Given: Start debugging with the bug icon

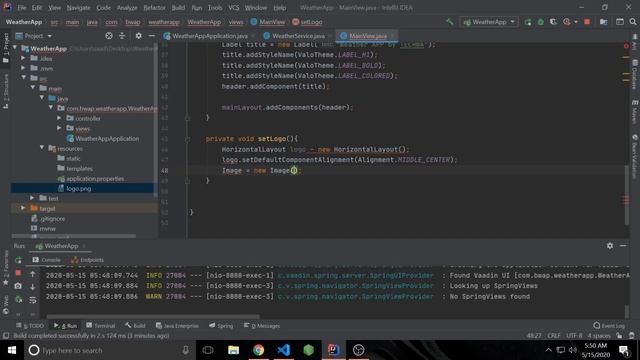Looking at the screenshot, I should pyautogui.click(x=540, y=22).
